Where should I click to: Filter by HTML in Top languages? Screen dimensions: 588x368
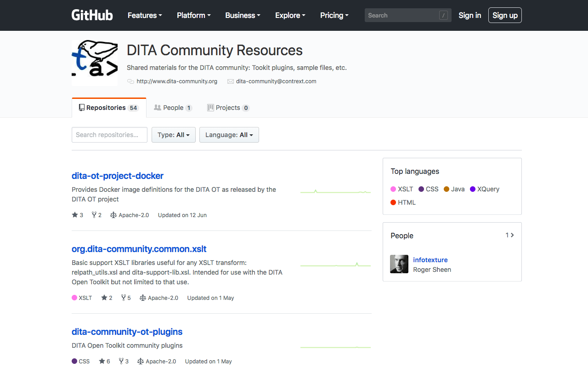tap(403, 202)
